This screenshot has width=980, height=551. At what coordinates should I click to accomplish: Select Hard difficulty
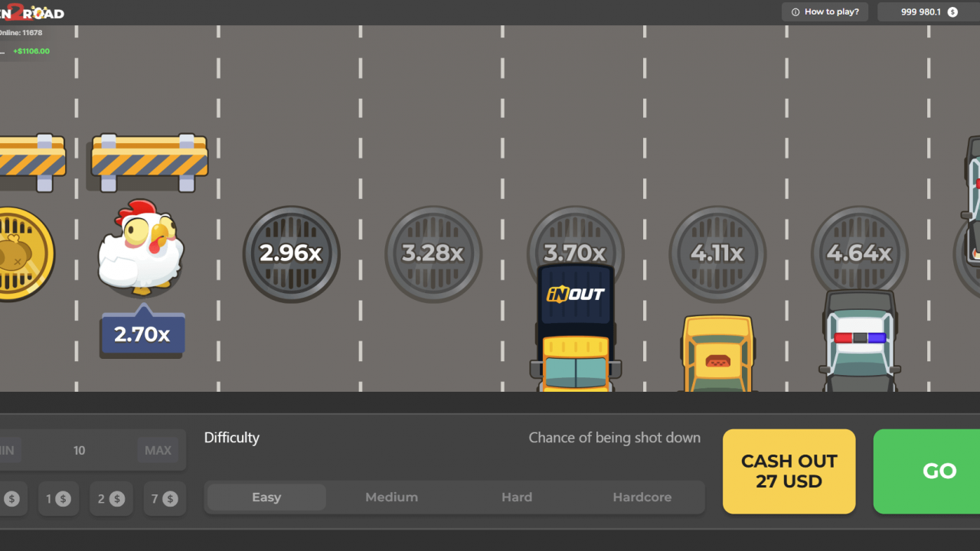(x=517, y=497)
